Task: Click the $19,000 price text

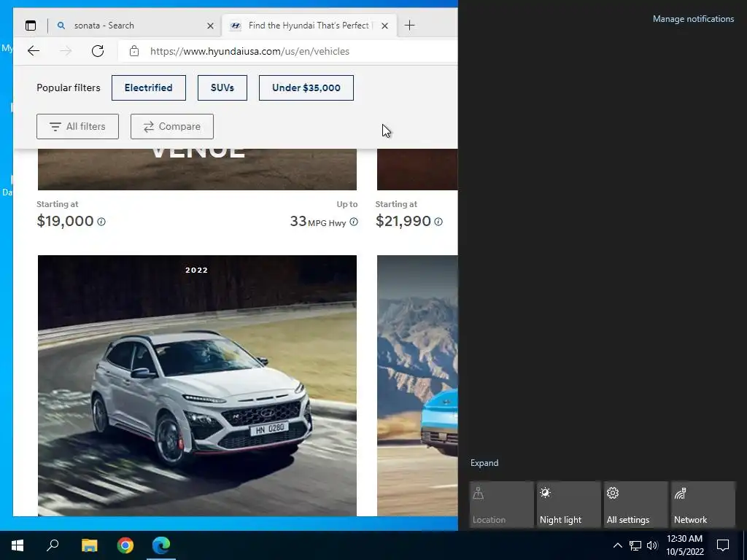Action: click(x=65, y=221)
